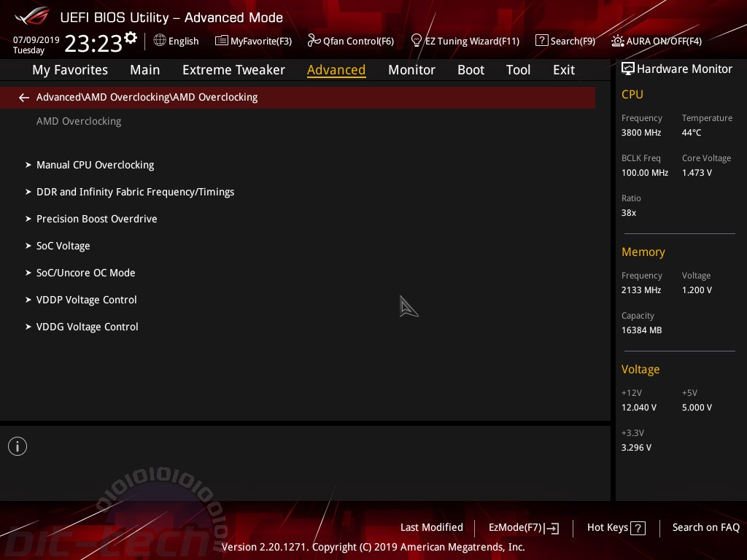Expand Precision Boost Overdrive arrow
Viewport: 747px width, 560px height.
point(28,219)
